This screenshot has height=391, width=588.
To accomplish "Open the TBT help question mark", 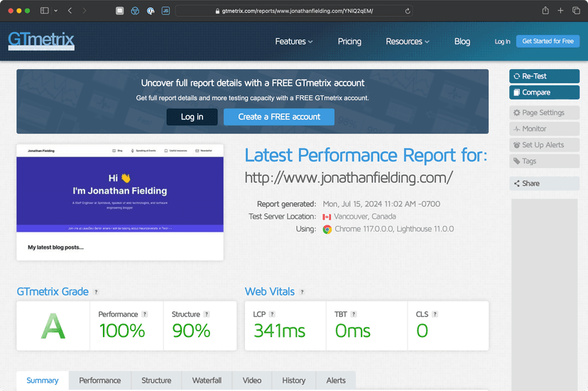I will (354, 314).
